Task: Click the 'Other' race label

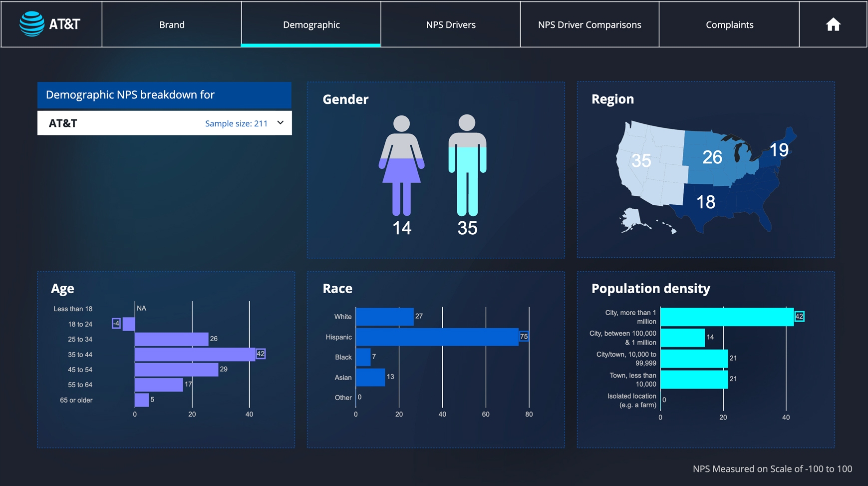Action: [343, 398]
